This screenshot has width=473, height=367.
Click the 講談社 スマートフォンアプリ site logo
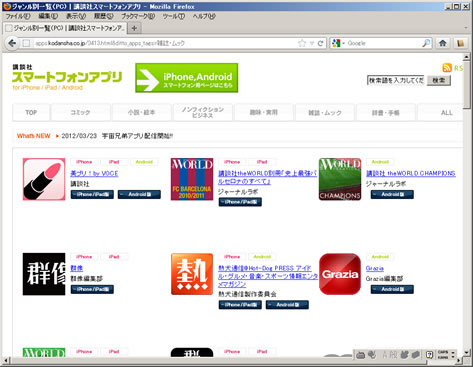[x=67, y=77]
